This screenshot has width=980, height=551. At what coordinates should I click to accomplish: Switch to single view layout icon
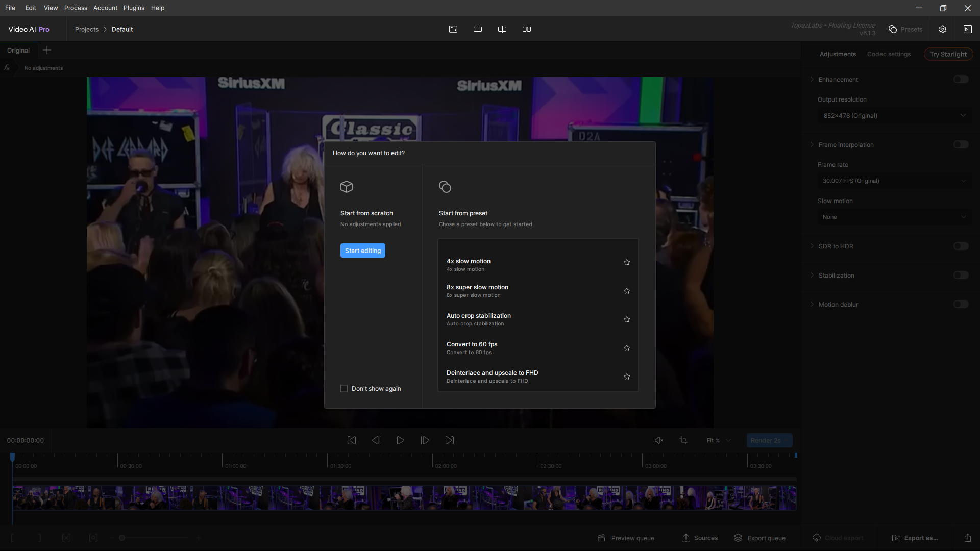click(x=478, y=29)
